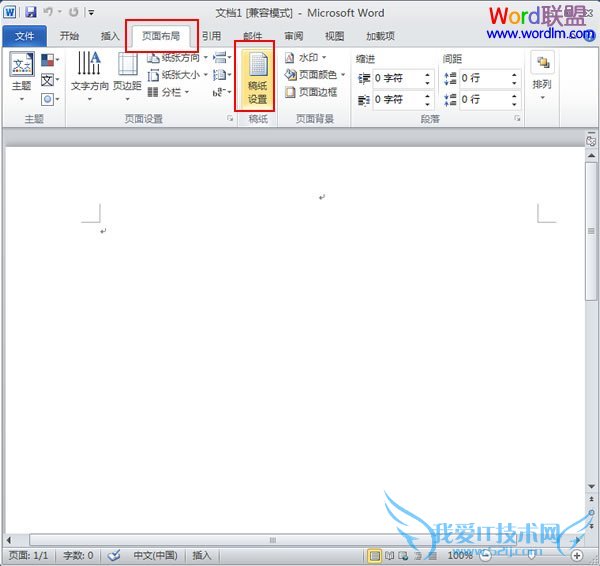This screenshot has height=566, width=600.
Task: Decrease spacing after with down arrow
Action: click(x=515, y=104)
